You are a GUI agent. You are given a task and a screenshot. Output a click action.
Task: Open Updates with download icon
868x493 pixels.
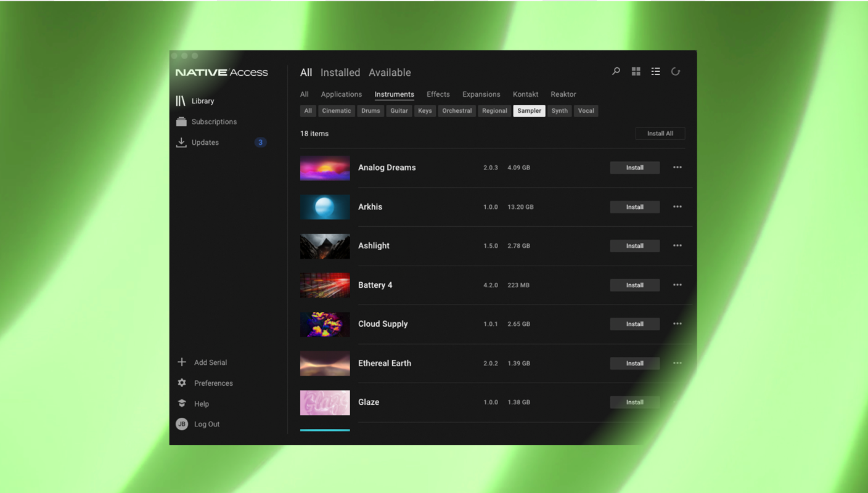[x=181, y=142]
